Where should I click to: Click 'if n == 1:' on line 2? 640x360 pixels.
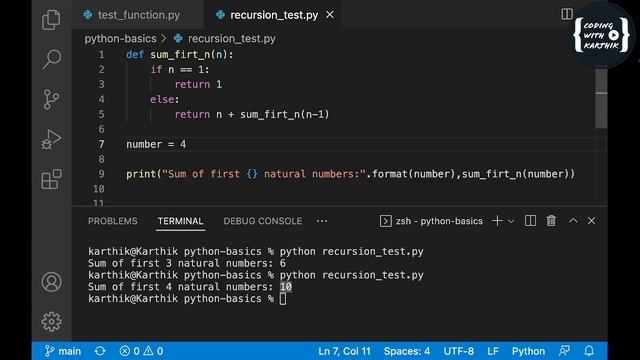point(180,69)
